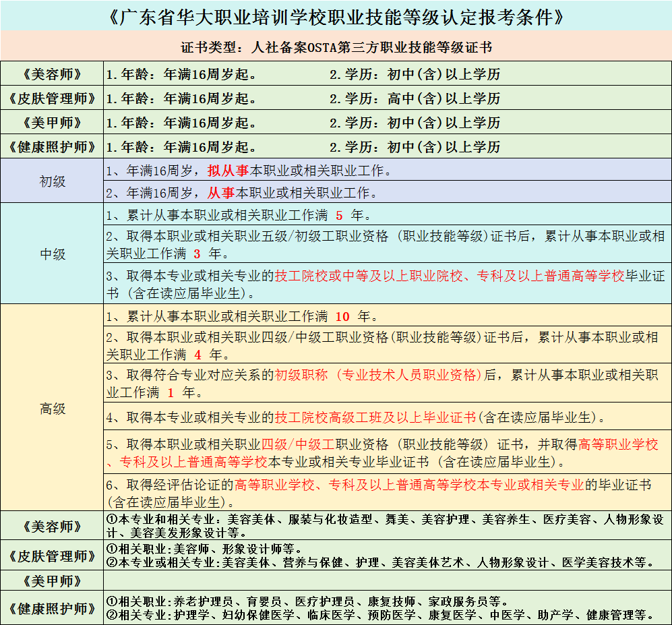Click 《皮肤管理师》 label beside 相关职业:美容师 row

tap(52, 556)
